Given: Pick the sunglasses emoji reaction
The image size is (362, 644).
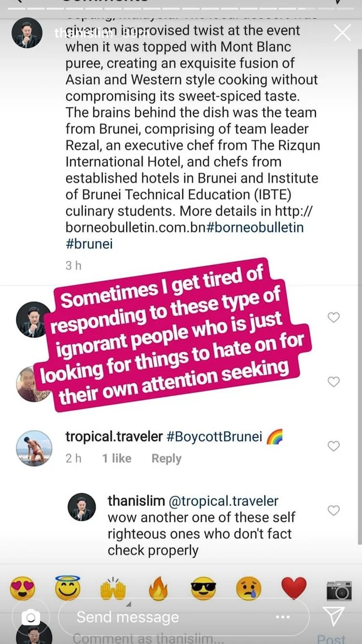Looking at the screenshot, I should 204,589.
